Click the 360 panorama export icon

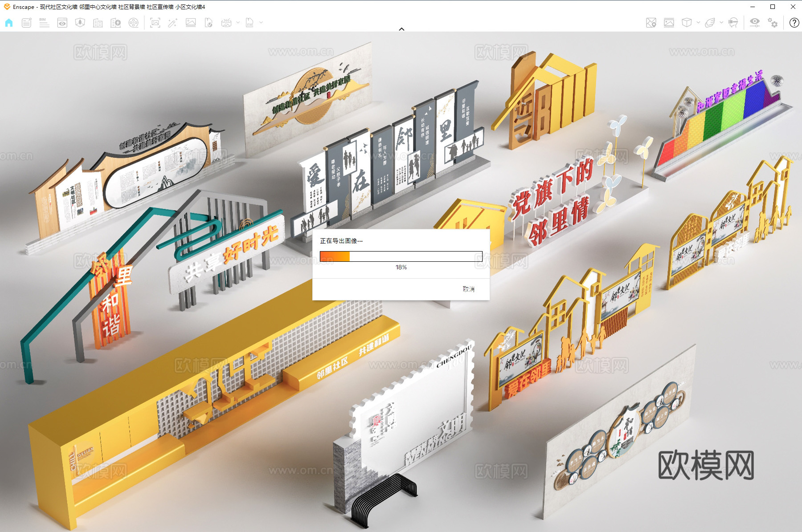[226, 23]
